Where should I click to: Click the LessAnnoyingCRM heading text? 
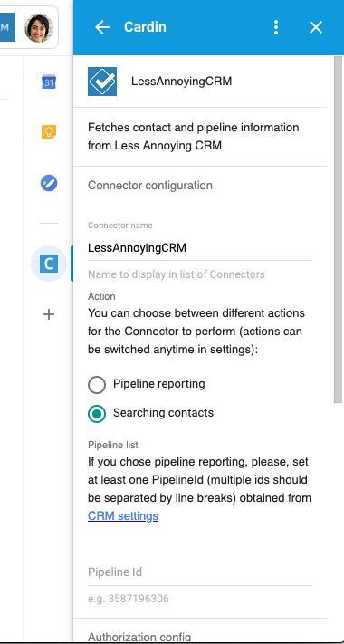[x=181, y=82]
